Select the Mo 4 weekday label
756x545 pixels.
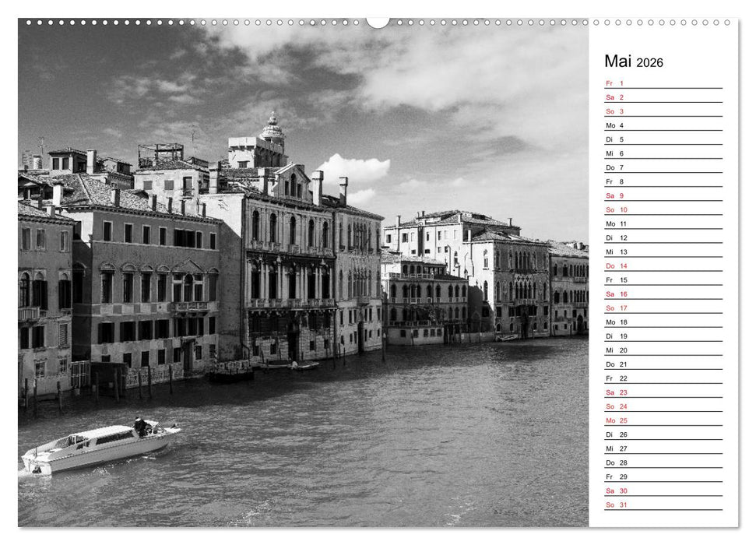614,125
